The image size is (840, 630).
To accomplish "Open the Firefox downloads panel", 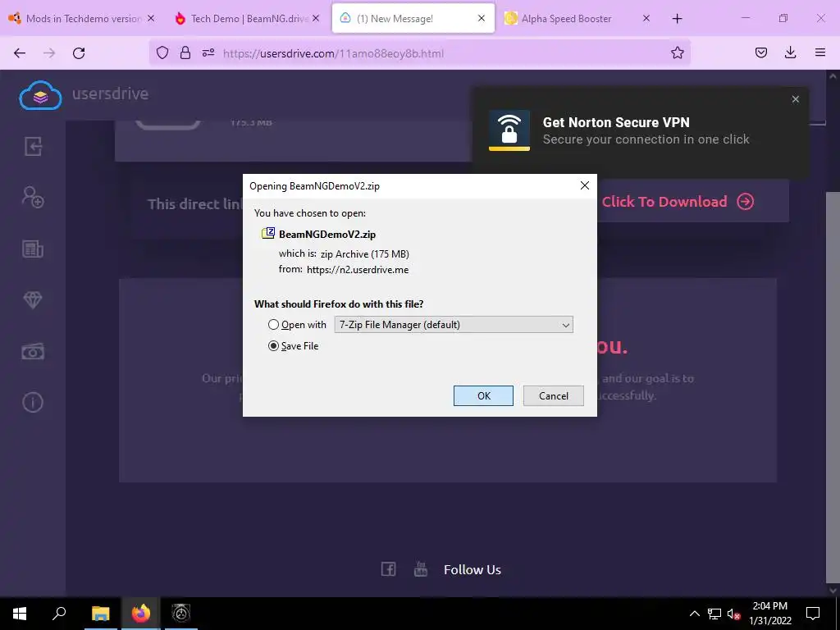I will tap(790, 52).
